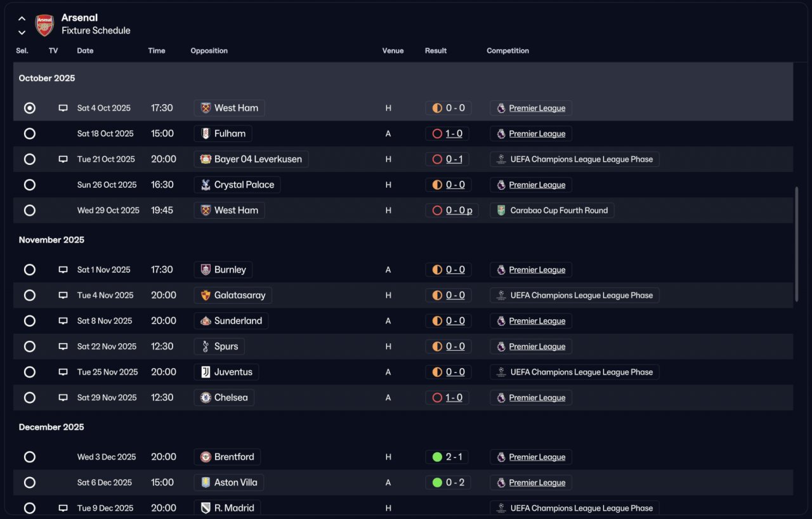Select the Aston Villa fixture radio button
812x519 pixels.
tap(30, 482)
